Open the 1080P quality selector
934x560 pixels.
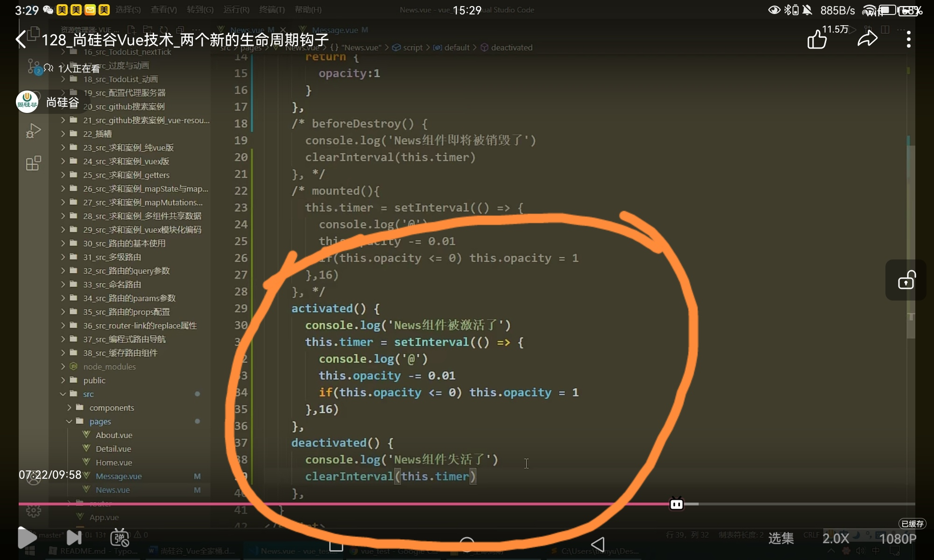[x=898, y=539]
